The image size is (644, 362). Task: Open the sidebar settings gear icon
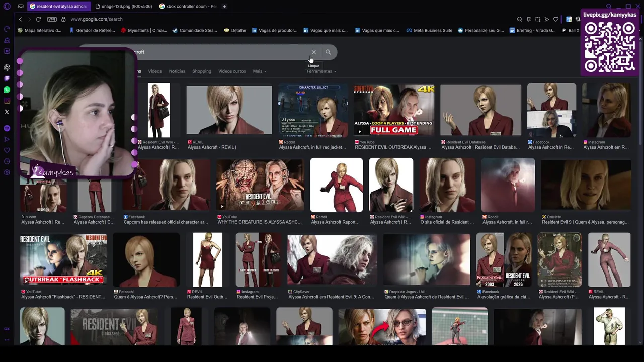(7, 172)
